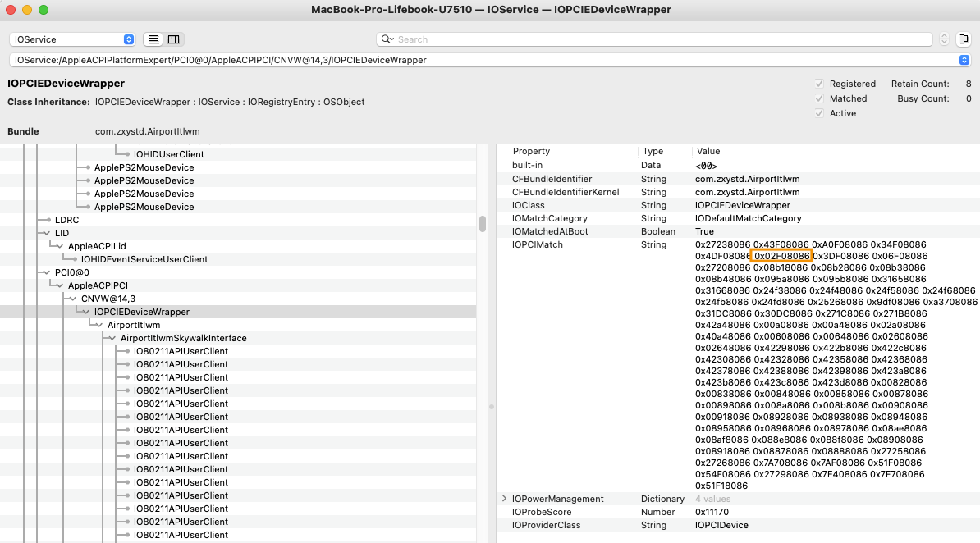Toggle the right sidebar panel icon
Viewport: 980px width, 543px height.
(x=963, y=39)
